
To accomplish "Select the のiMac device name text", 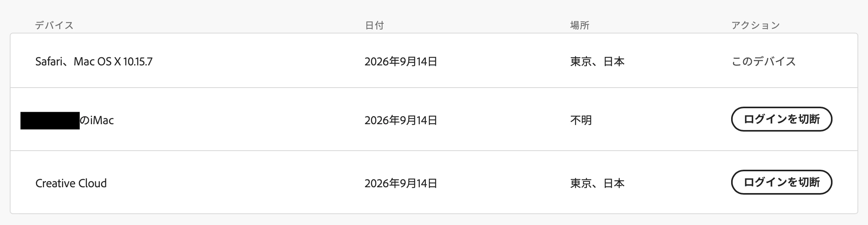I will [x=97, y=120].
